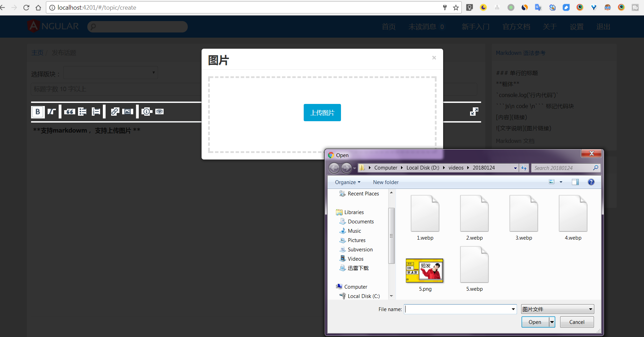Close the 图片 modal dialog
The height and width of the screenshot is (337, 644).
[434, 58]
